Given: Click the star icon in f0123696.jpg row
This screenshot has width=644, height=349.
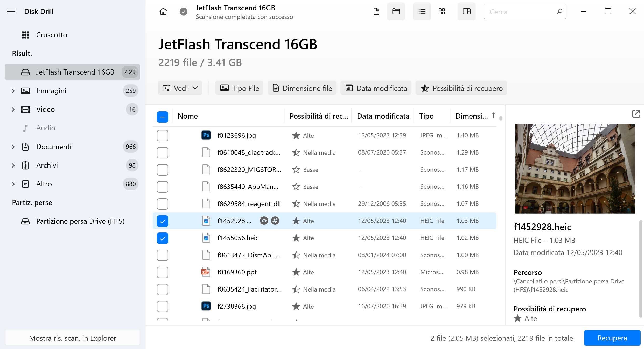Looking at the screenshot, I should pos(296,135).
